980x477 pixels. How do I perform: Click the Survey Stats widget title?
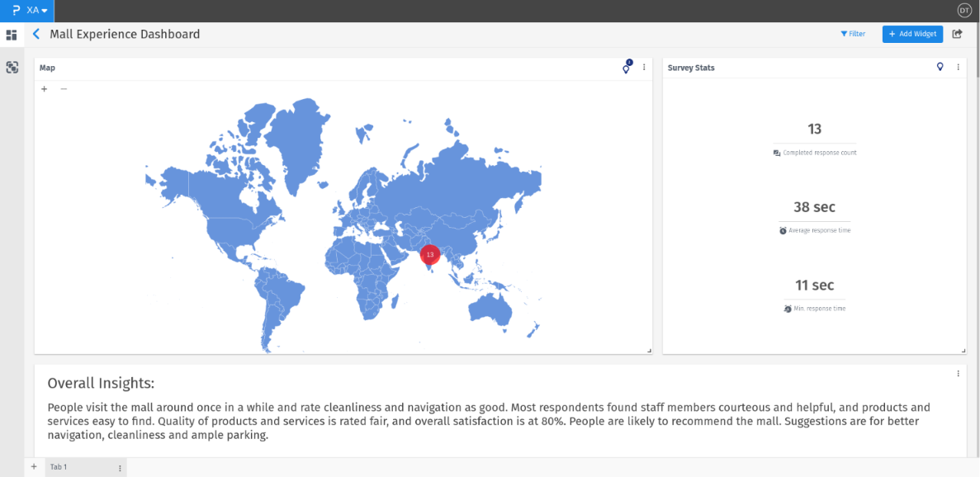point(691,68)
